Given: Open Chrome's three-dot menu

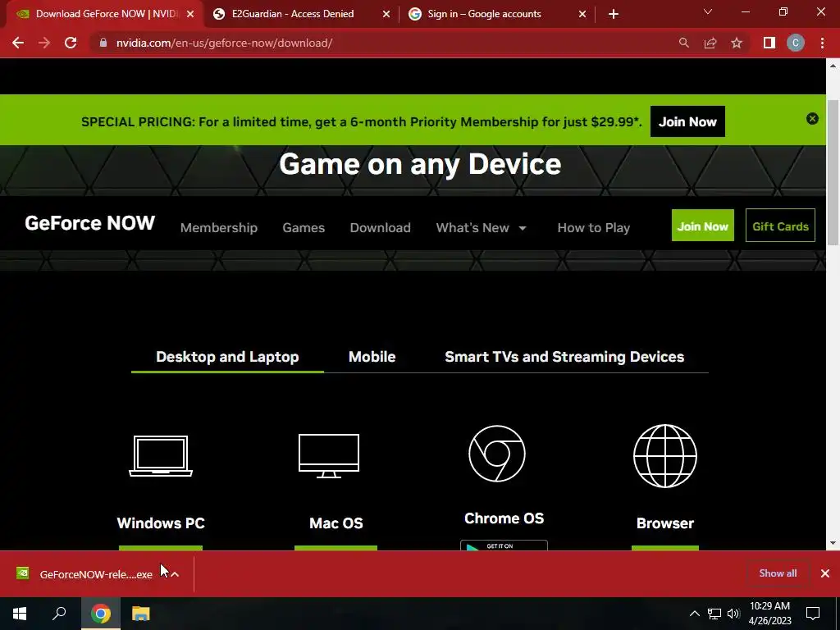Looking at the screenshot, I should [822, 43].
